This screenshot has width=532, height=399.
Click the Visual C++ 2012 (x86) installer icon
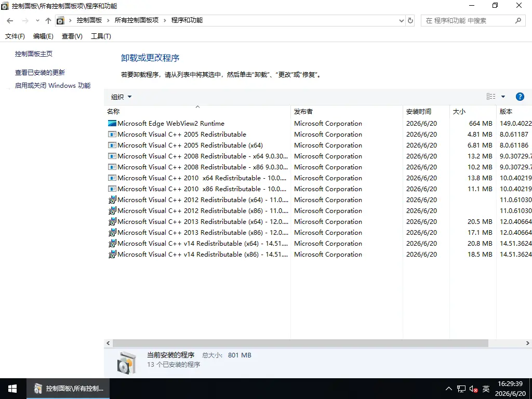112,210
